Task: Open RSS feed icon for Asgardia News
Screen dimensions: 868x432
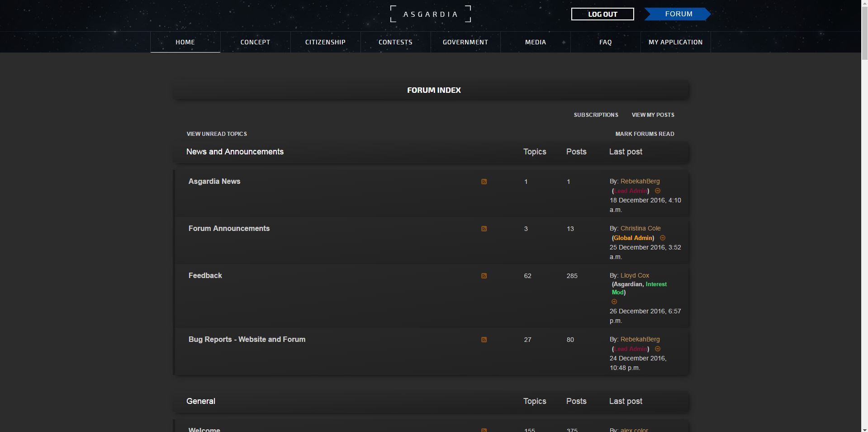Action: click(484, 182)
